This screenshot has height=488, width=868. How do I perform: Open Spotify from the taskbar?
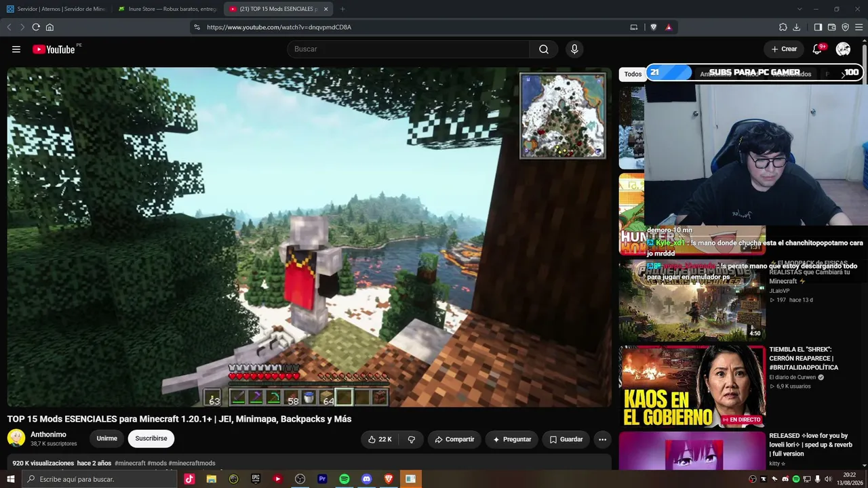(344, 479)
